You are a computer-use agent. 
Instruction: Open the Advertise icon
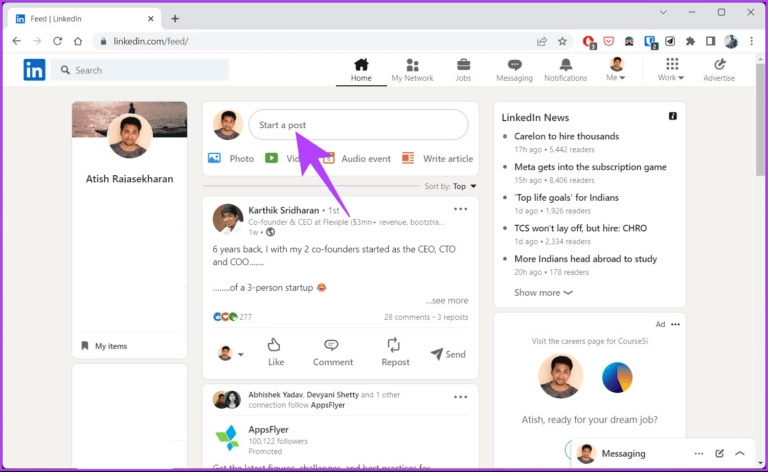pos(719,70)
